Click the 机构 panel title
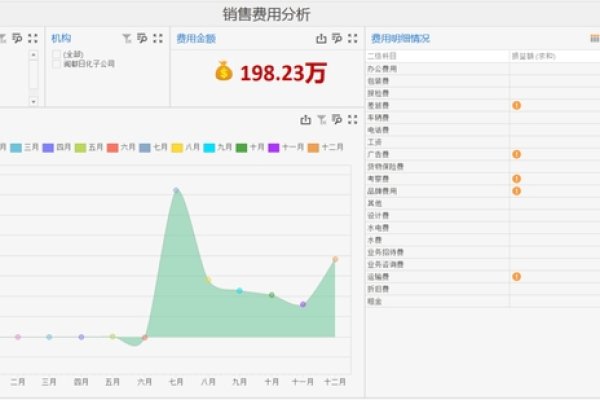Viewport: 600px width, 400px height. coord(61,38)
